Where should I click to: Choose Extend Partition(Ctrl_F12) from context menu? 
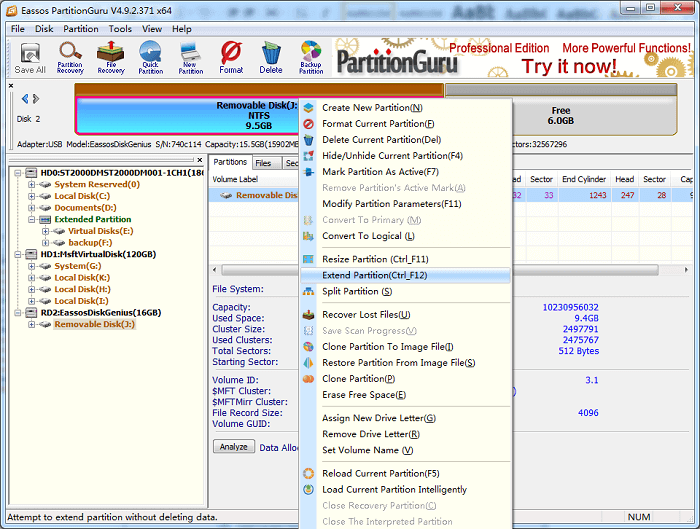click(405, 275)
